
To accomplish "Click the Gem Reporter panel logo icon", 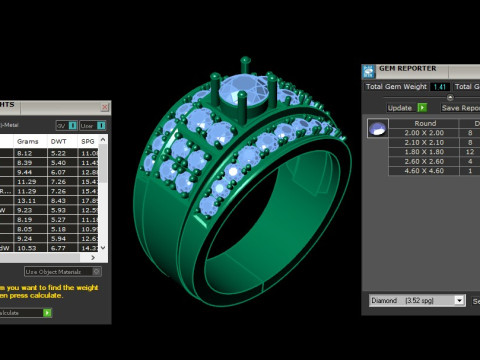I will pyautogui.click(x=368, y=72).
